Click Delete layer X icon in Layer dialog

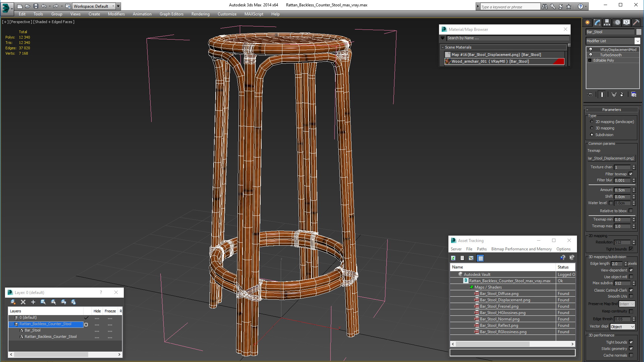(x=23, y=302)
